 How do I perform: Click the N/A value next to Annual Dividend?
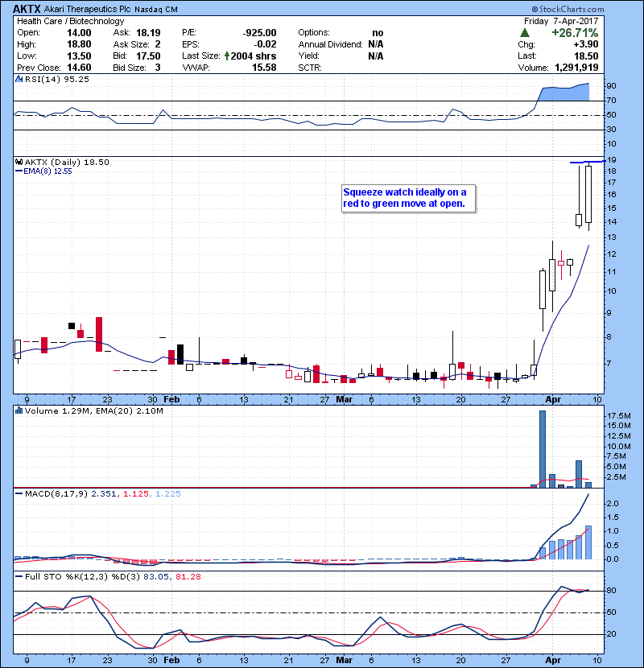[x=375, y=44]
